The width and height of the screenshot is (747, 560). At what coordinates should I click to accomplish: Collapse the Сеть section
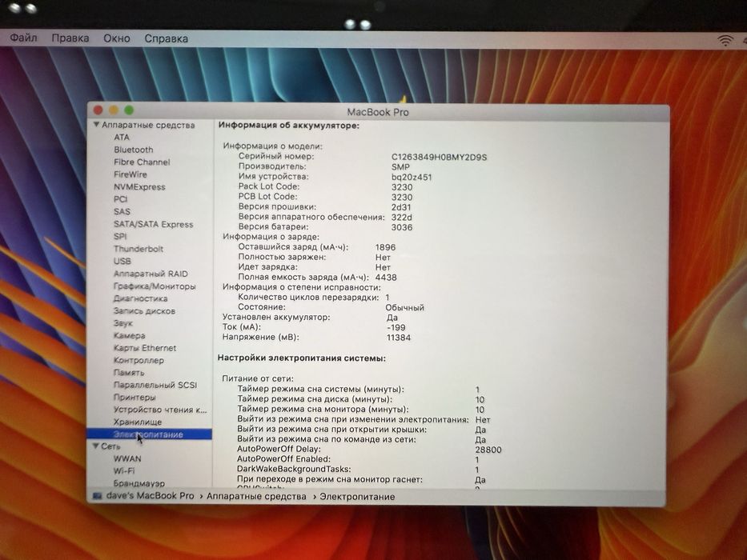pos(96,446)
